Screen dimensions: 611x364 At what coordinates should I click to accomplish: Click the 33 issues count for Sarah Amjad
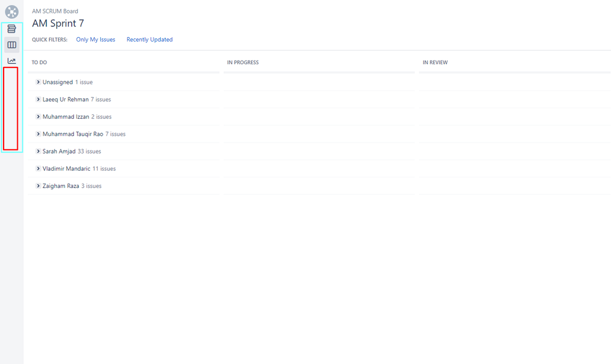89,151
